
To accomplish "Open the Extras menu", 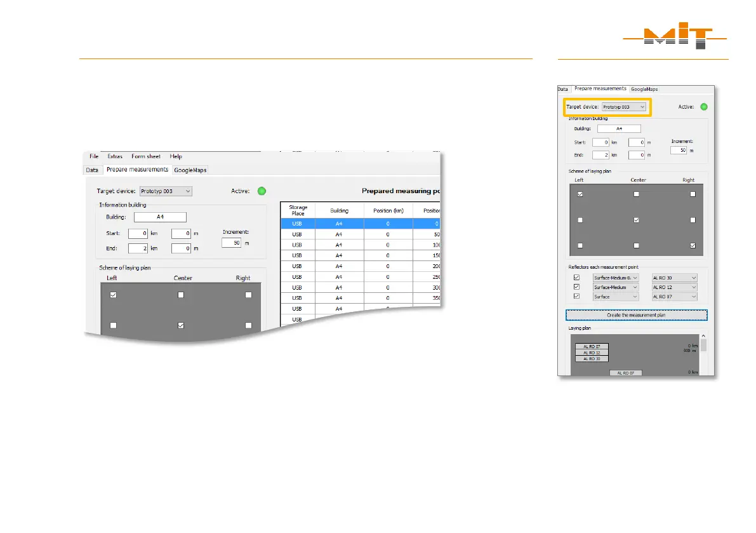I will pos(115,156).
